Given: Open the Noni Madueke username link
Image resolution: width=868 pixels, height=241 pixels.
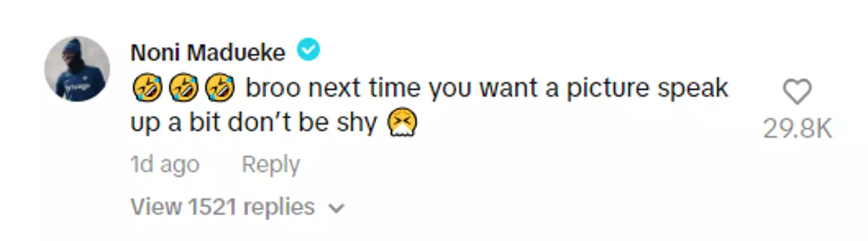Looking at the screenshot, I should click(208, 53).
